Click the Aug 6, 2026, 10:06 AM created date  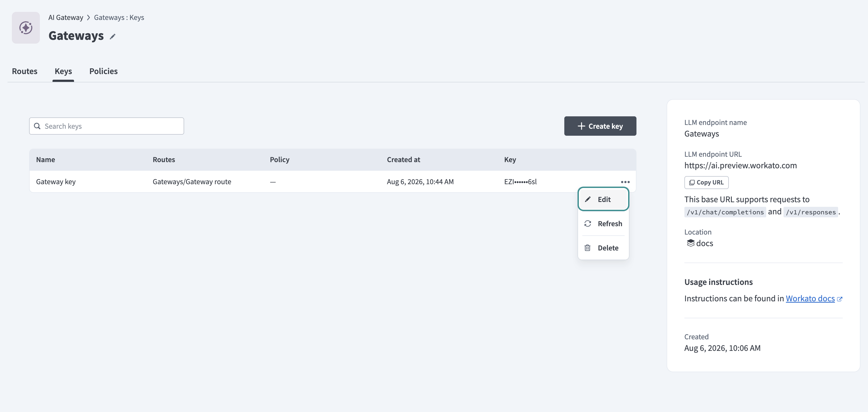click(x=722, y=348)
